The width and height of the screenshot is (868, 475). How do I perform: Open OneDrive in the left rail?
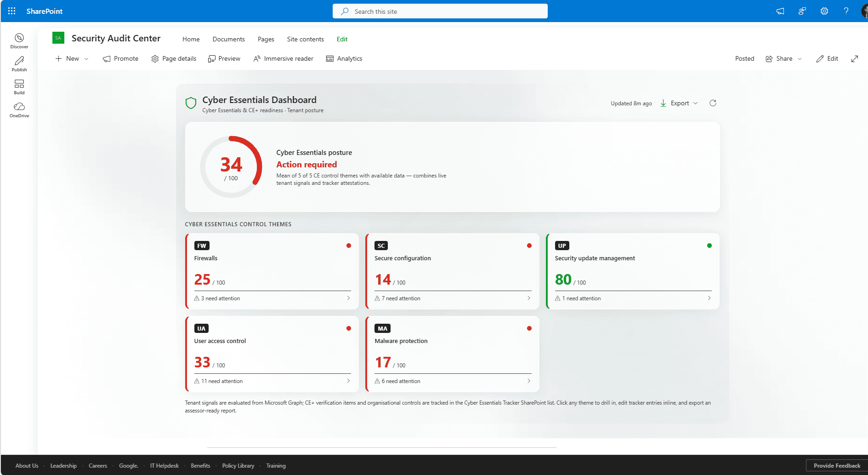coord(19,110)
